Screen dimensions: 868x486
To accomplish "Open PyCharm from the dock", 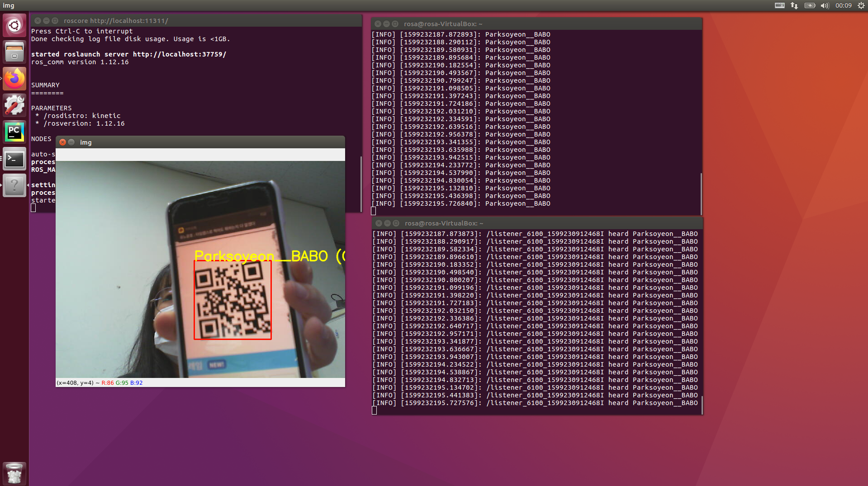I will [14, 132].
